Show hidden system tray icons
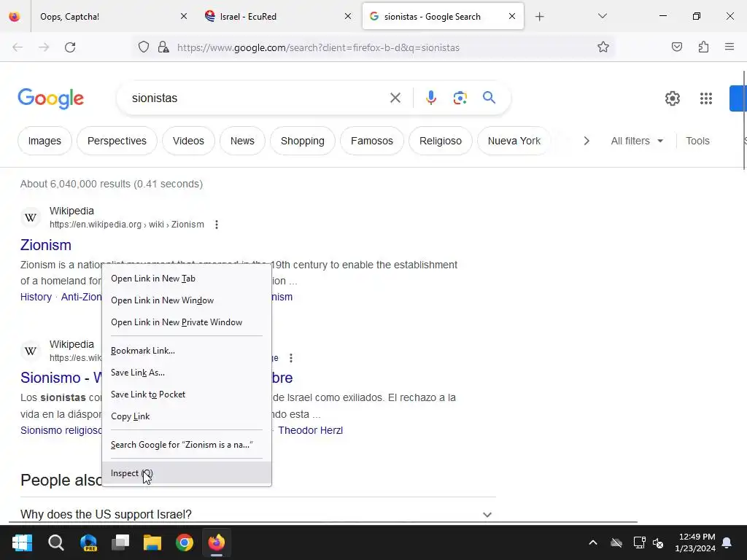The height and width of the screenshot is (560, 747). coord(592,542)
